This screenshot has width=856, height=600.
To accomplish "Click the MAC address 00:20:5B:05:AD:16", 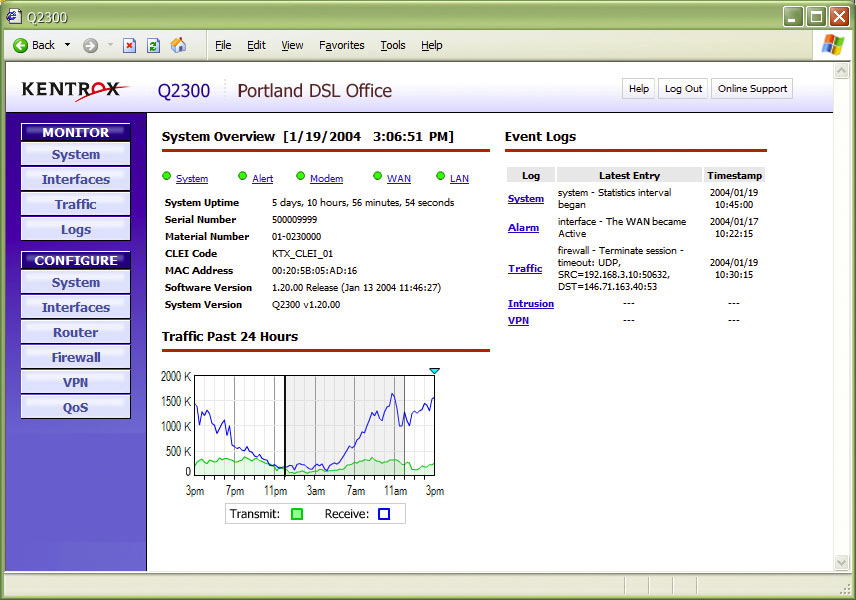I will point(314,271).
